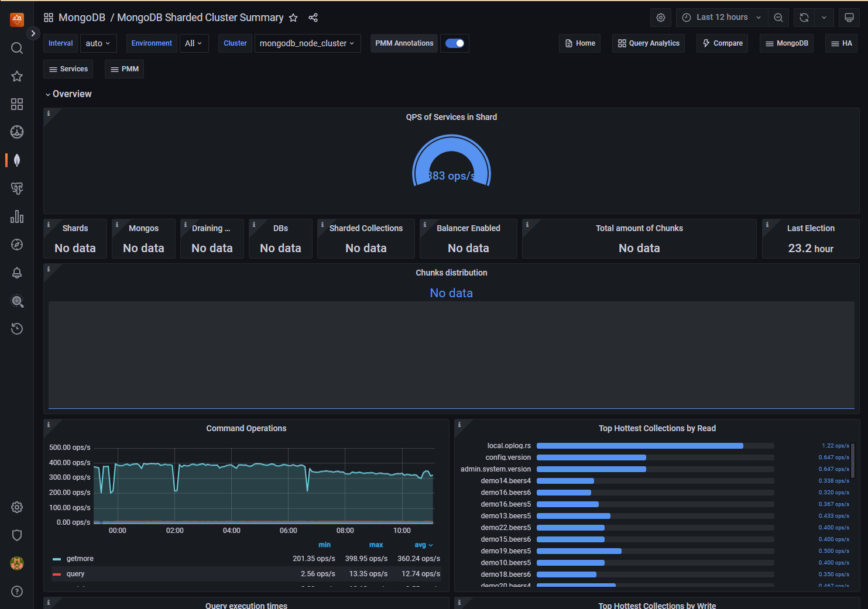
Task: Open the Explore compass icon in the sidebar
Action: click(17, 245)
